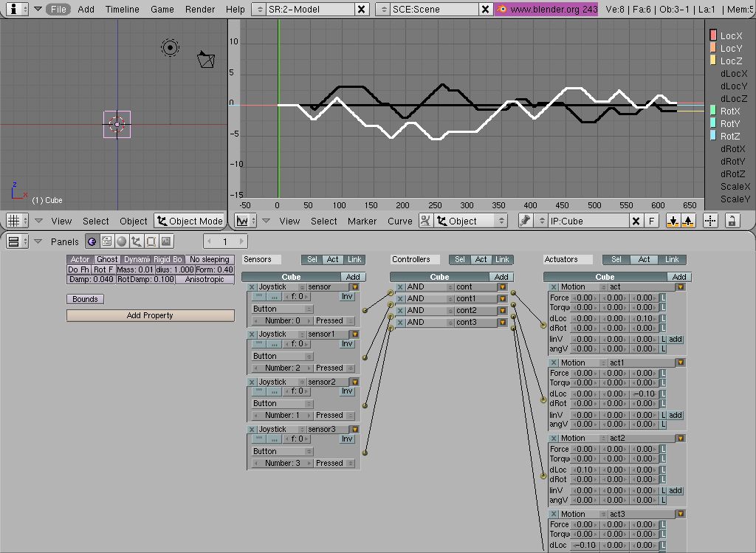
Task: Copy IPO curves with the down-arrow buffer icon
Action: point(673,221)
